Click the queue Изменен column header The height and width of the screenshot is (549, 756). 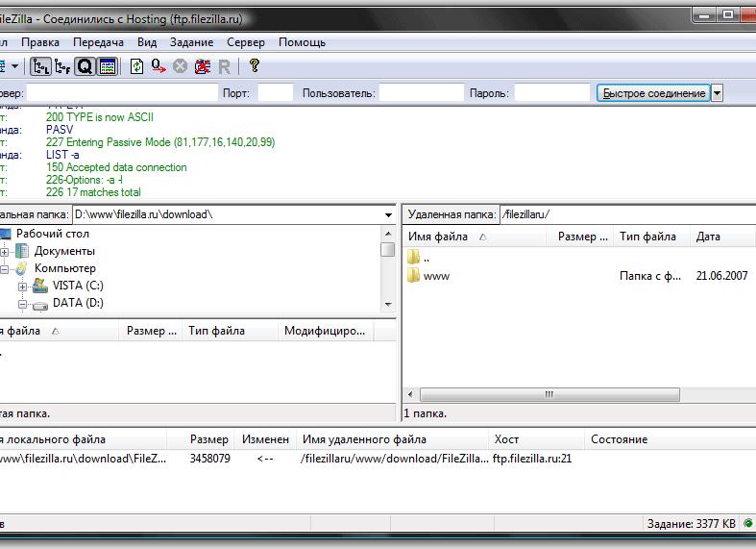coord(265,439)
